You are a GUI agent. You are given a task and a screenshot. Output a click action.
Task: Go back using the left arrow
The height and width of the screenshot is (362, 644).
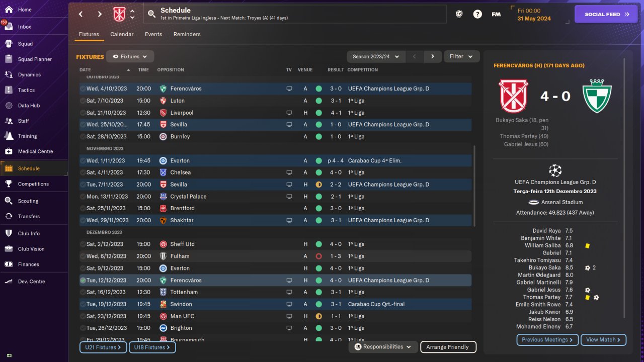pyautogui.click(x=80, y=14)
